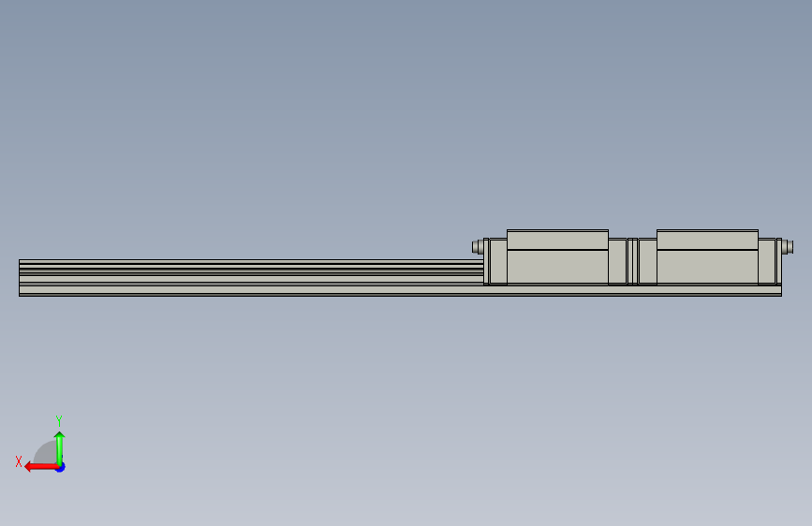Viewport: 812px width, 526px height.
Task: Select the thin base plate under the rail
Action: [400, 291]
